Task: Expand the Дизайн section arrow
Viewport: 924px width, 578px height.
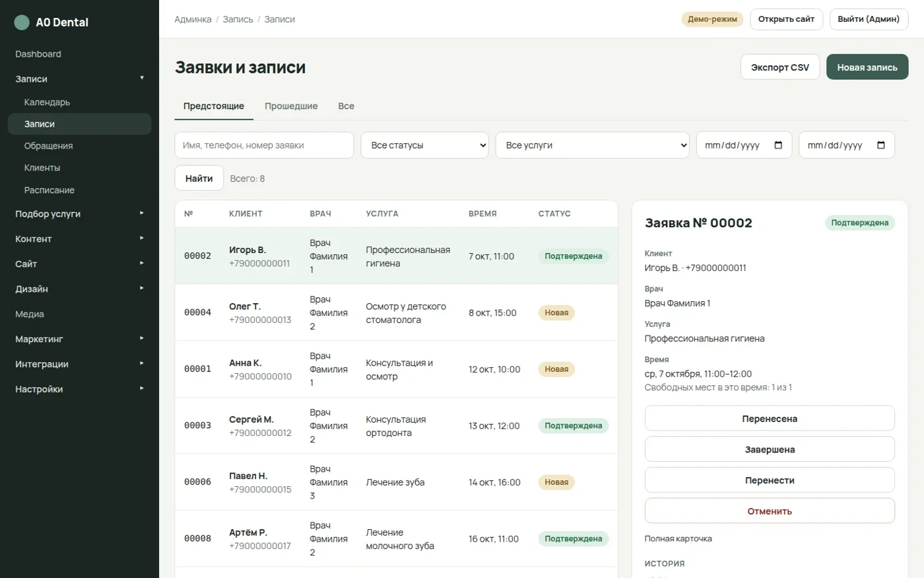Action: pyautogui.click(x=142, y=288)
